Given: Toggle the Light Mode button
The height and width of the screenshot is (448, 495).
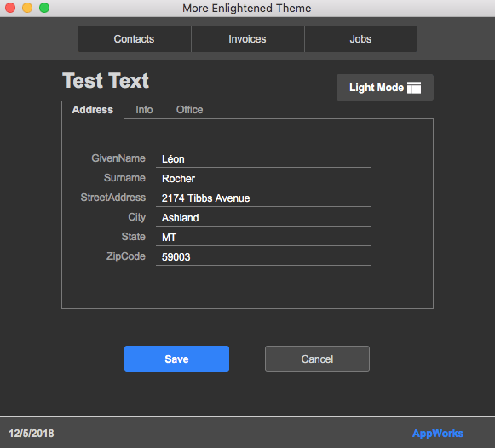Looking at the screenshot, I should [x=385, y=88].
